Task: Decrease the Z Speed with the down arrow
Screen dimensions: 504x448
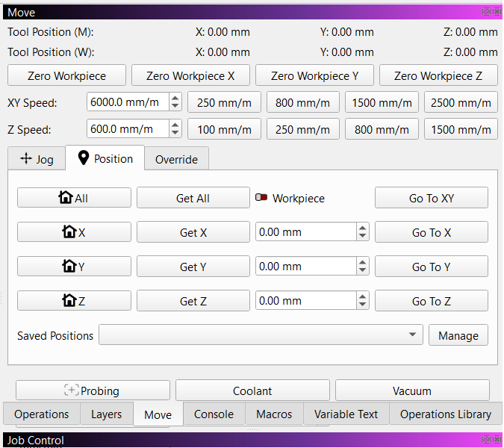Action: tap(175, 133)
